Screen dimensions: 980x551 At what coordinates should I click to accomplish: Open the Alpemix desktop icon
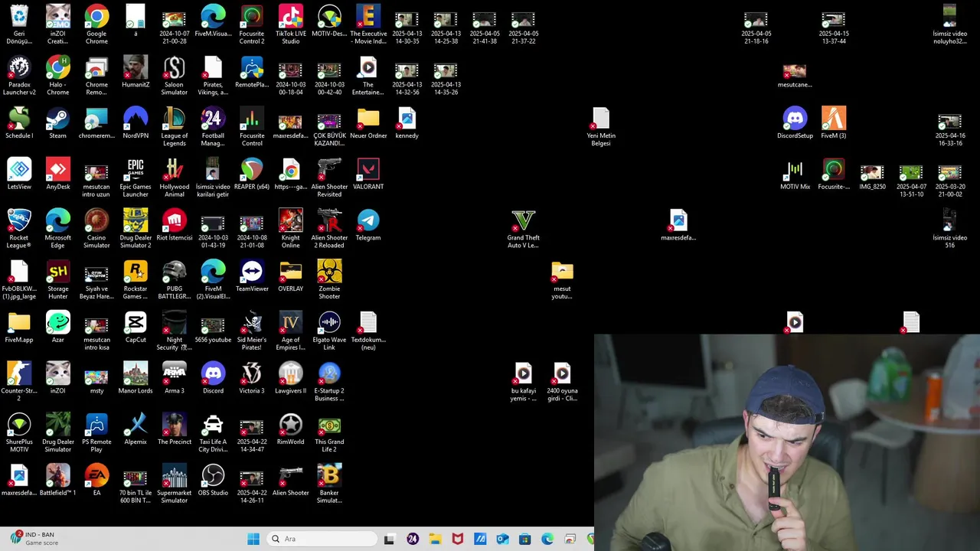[x=136, y=429]
